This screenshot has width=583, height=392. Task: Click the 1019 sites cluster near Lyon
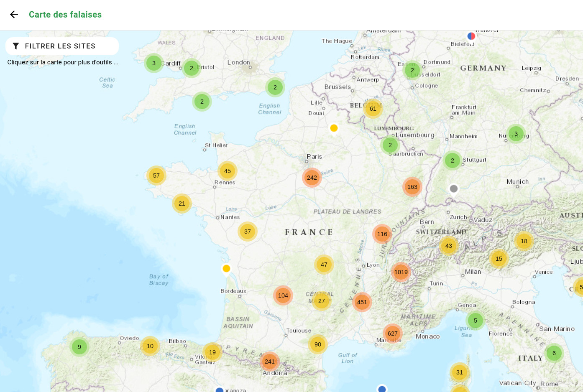(x=401, y=272)
